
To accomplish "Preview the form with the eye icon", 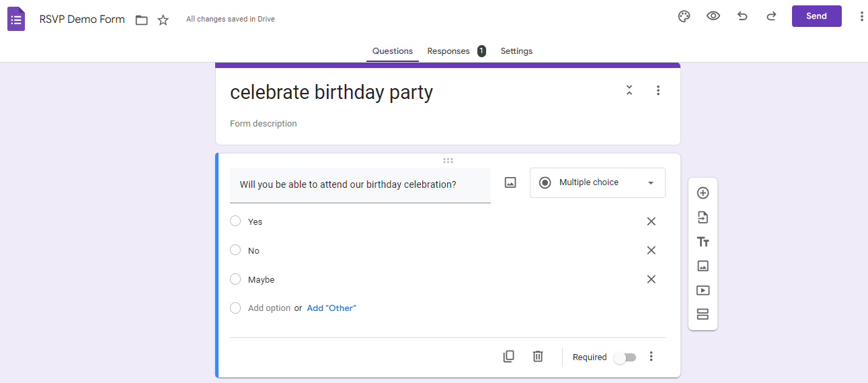I will click(713, 16).
